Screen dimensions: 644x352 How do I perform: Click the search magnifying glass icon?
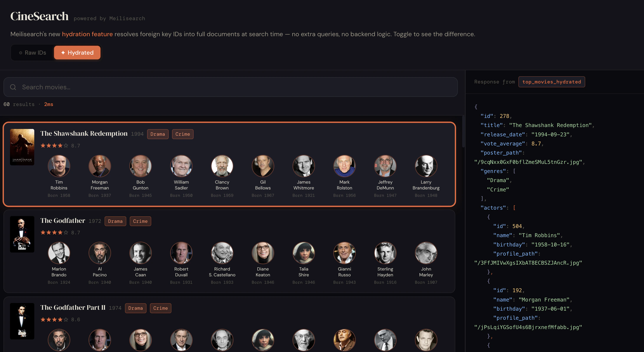point(13,87)
